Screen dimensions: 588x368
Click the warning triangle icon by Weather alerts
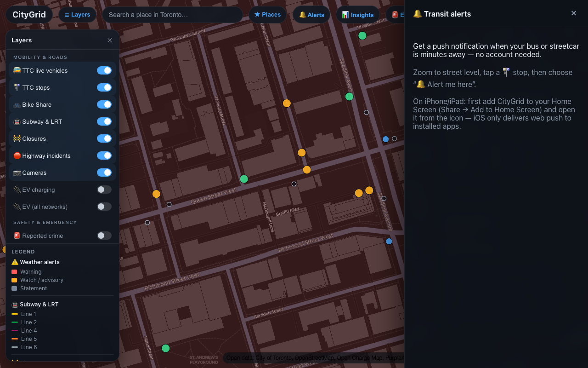click(15, 262)
